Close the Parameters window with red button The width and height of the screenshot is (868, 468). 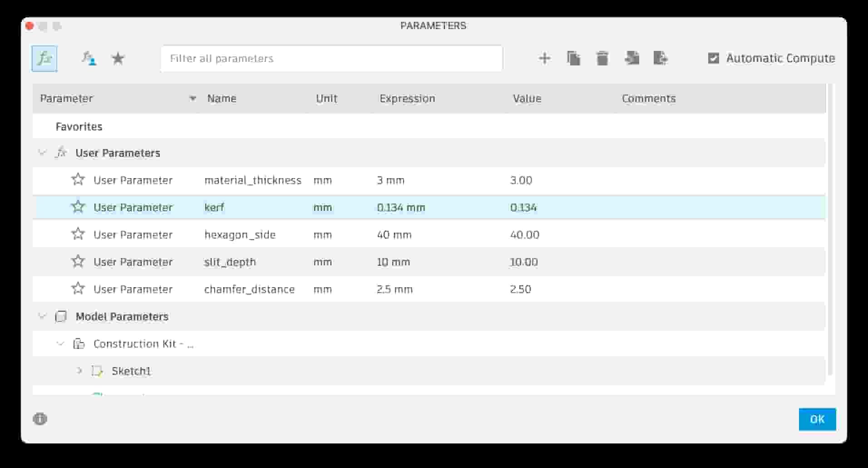click(x=30, y=26)
